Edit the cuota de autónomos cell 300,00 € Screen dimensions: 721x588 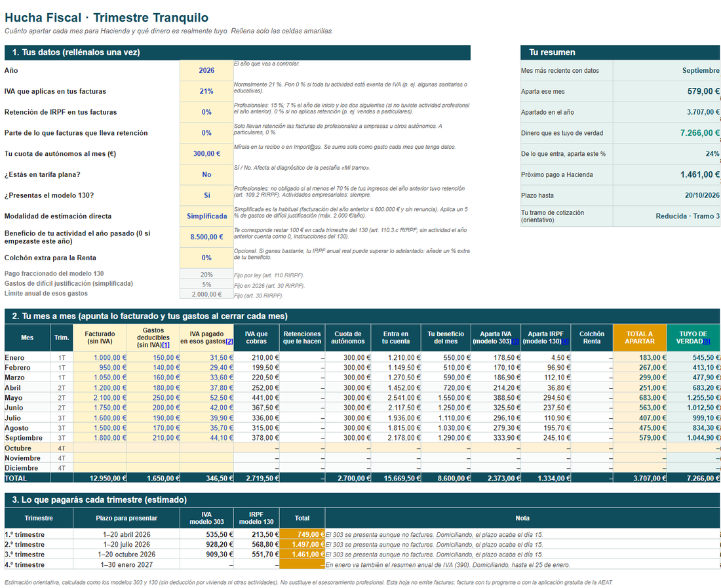click(x=206, y=153)
